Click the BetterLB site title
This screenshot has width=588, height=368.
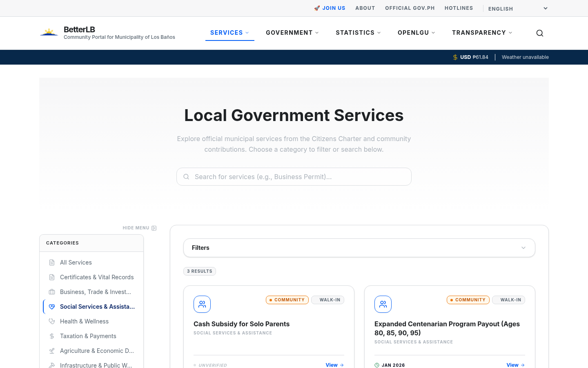(x=79, y=29)
